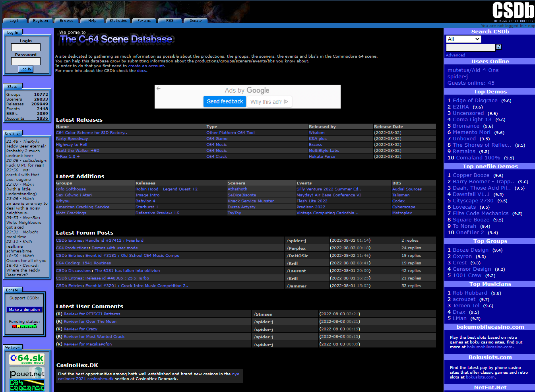Open the pouet.net banner
The height and width of the screenshot is (392, 535).
[x=27, y=373]
